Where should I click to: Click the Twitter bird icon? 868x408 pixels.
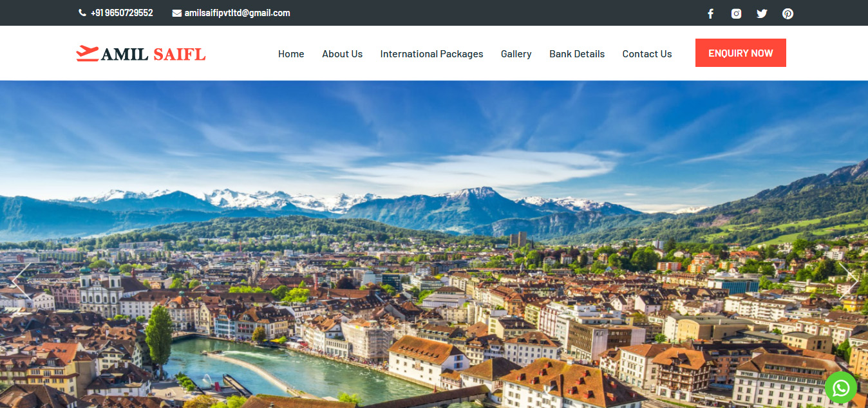[x=762, y=14]
